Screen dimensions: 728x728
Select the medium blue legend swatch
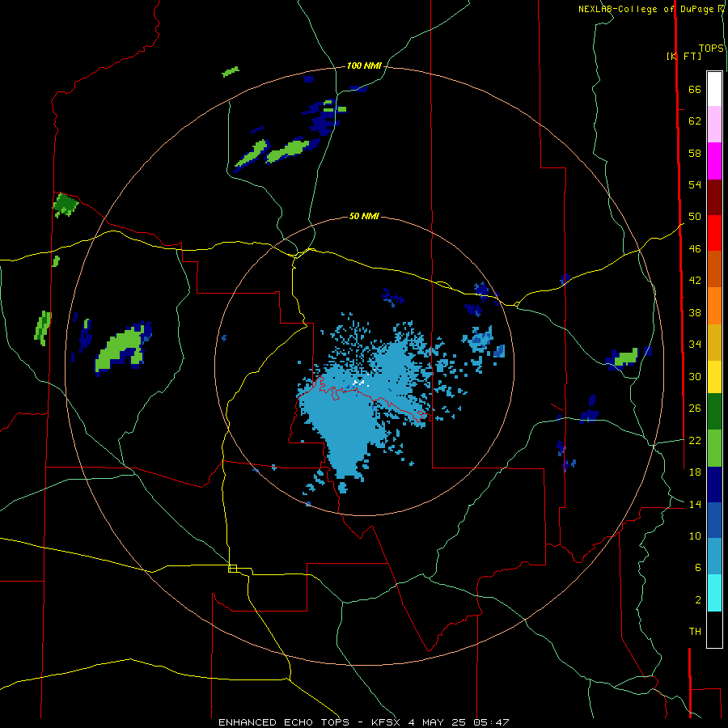(714, 520)
